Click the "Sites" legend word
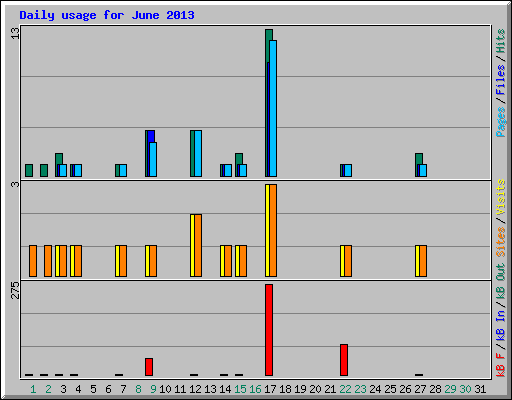This screenshot has height=400, width=512. pos(500,242)
